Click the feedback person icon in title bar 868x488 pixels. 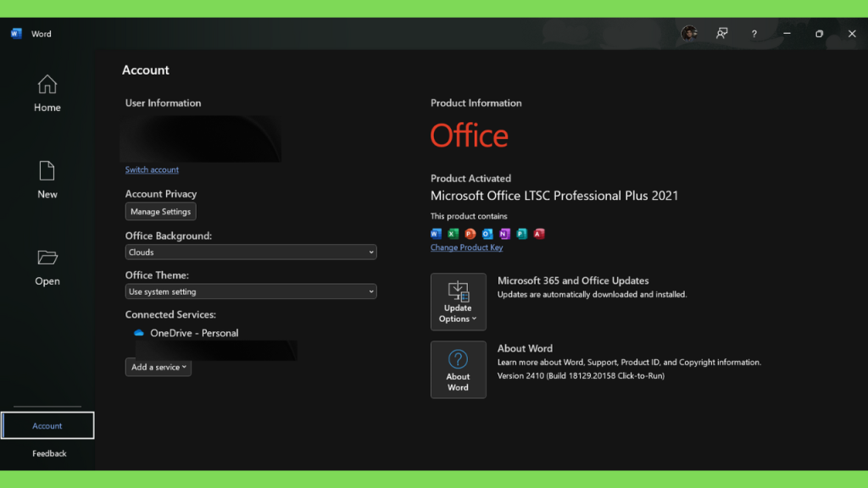[722, 34]
